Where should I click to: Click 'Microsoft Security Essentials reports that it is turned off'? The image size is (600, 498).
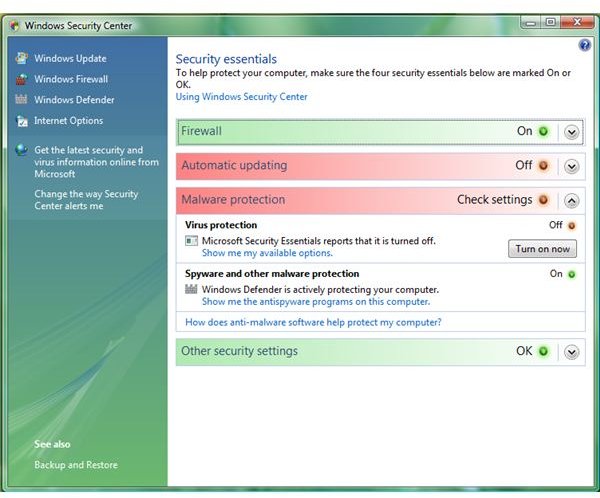click(319, 241)
